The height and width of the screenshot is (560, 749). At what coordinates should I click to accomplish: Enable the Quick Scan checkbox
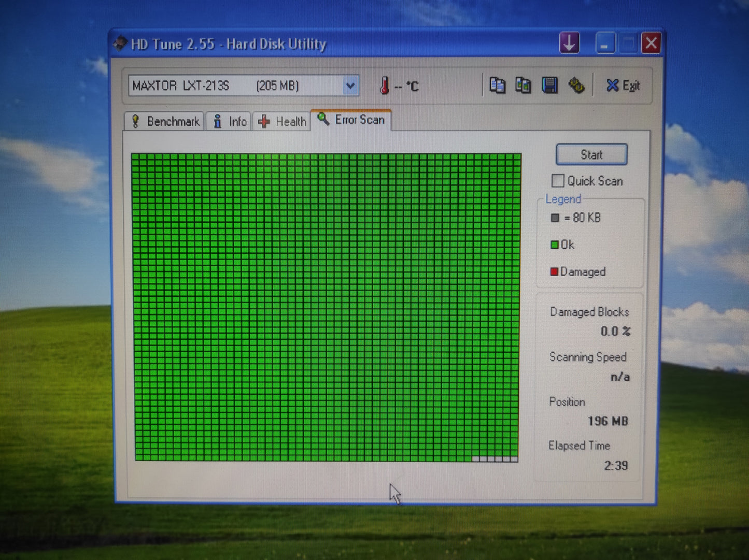(558, 181)
